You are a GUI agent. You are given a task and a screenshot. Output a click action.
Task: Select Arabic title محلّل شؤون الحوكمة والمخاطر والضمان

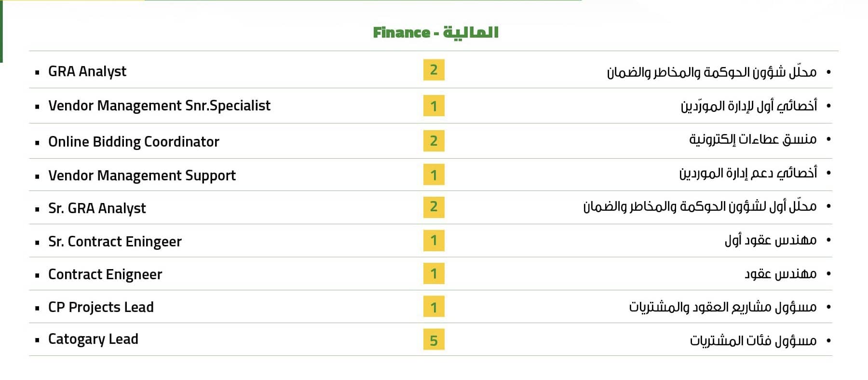712,72
